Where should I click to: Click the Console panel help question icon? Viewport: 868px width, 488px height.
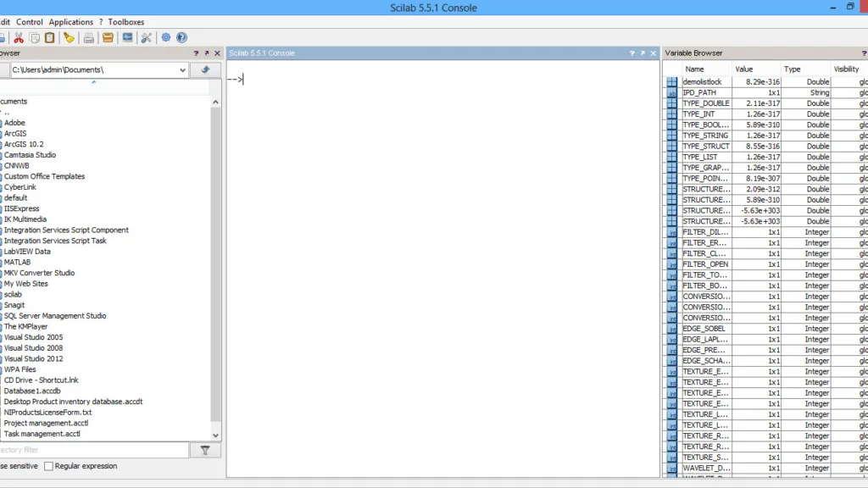[x=632, y=53]
